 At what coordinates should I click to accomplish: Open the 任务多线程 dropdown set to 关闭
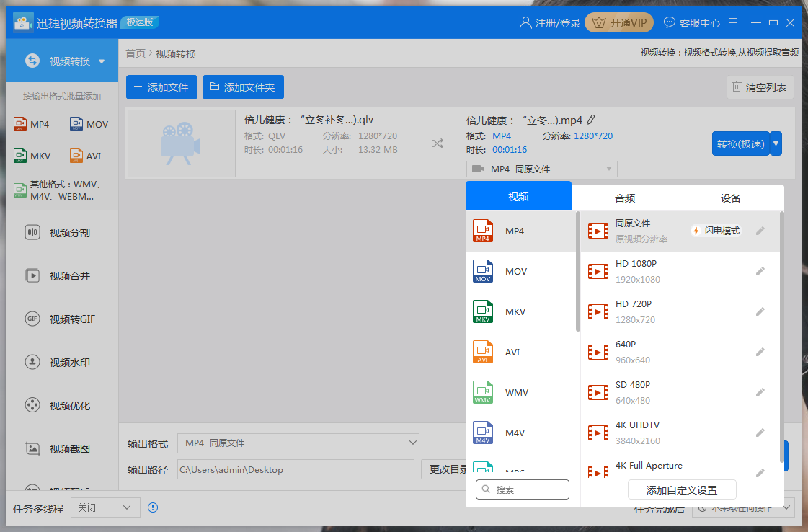[x=105, y=507]
